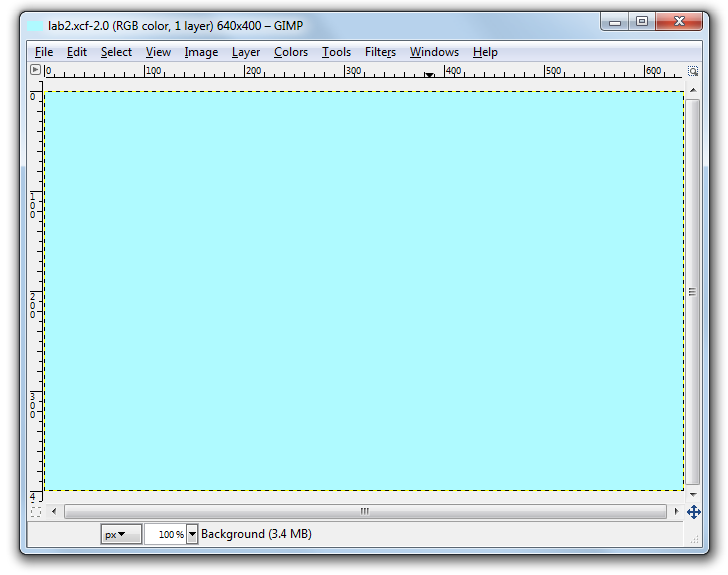Screen dimensions: 728x575
Task: Open the Windows menu
Action: (434, 52)
